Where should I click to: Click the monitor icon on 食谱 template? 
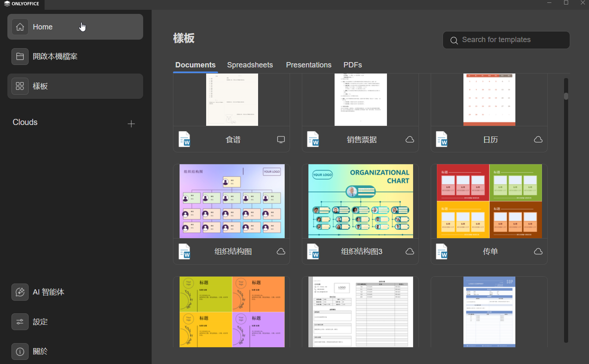281,140
